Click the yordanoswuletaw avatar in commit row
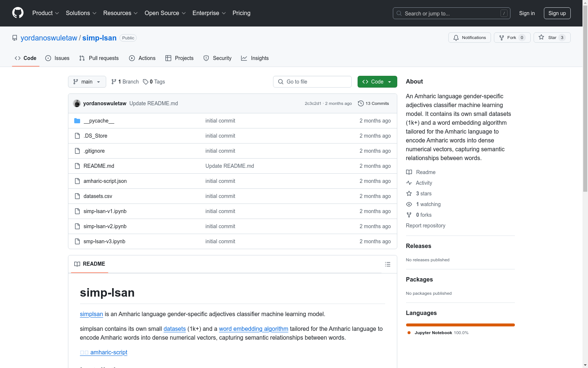588x368 pixels. [x=77, y=103]
